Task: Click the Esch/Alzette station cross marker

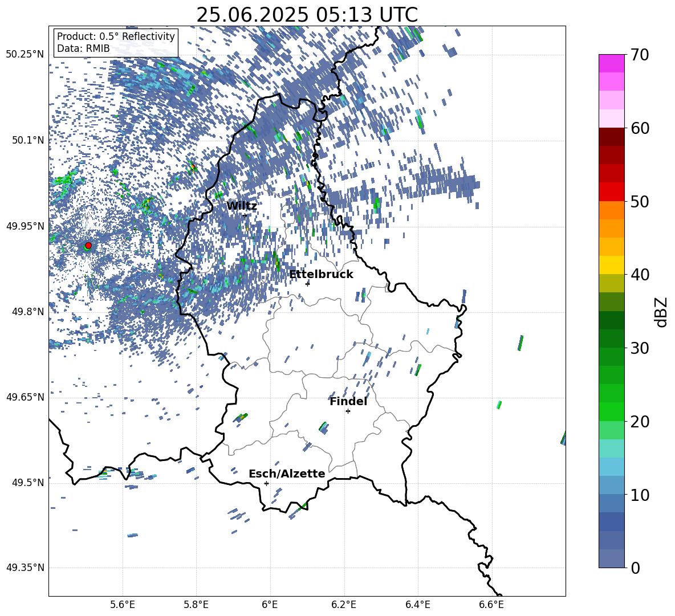Action: 266,483
